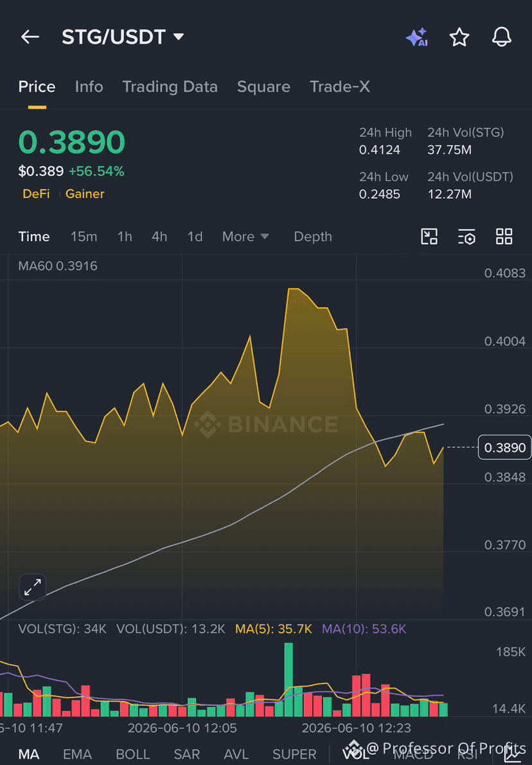Tap the DeFi category tag
The image size is (532, 765).
[x=36, y=194]
